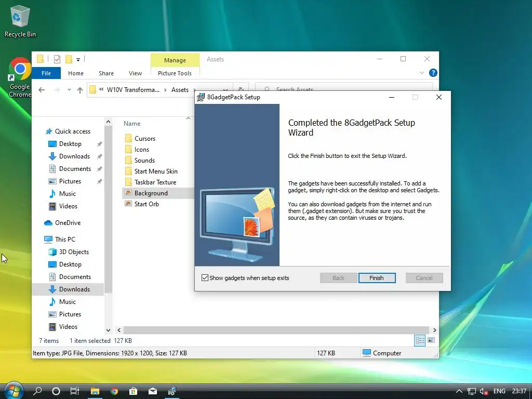
Task: Select highlighted Downloads under This PC
Action: click(x=68, y=289)
